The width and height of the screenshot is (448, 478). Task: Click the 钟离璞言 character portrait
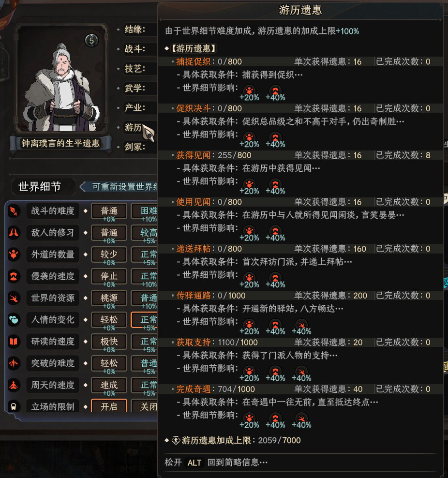(61, 79)
